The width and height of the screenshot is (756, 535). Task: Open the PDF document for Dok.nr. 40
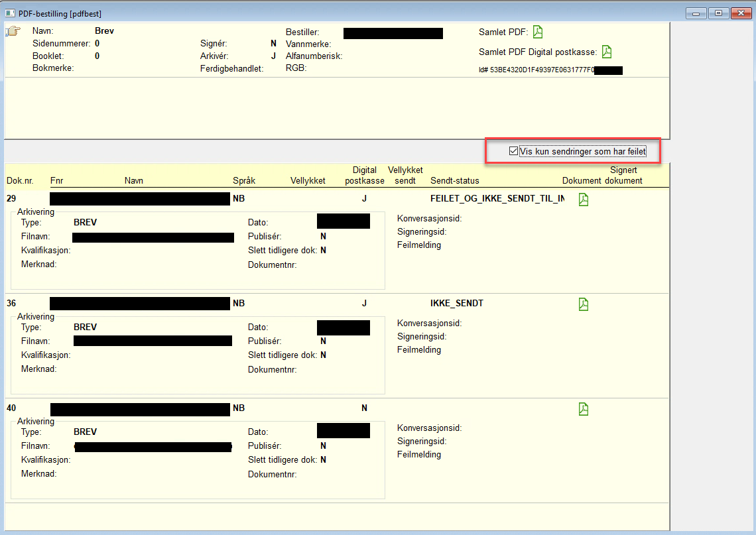click(584, 409)
